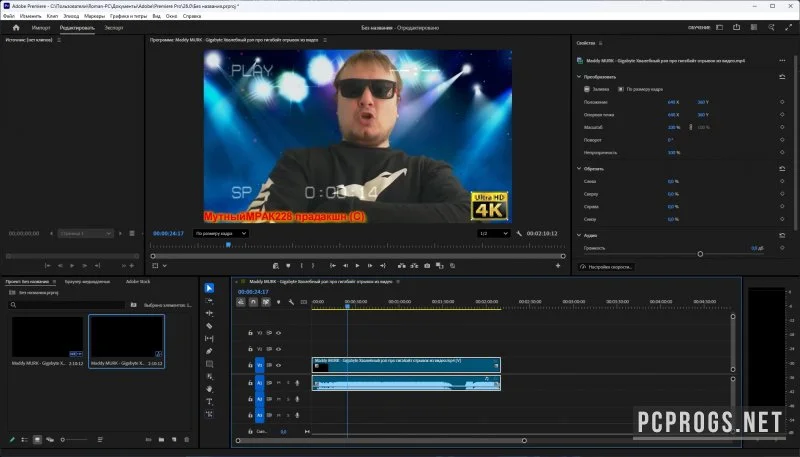Mute audio track A1
800x457 pixels.
click(279, 383)
